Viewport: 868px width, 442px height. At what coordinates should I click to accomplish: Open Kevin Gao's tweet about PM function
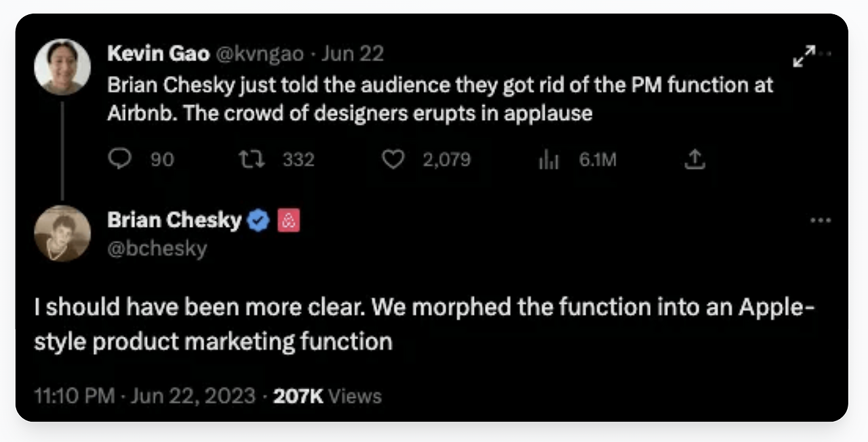439,99
